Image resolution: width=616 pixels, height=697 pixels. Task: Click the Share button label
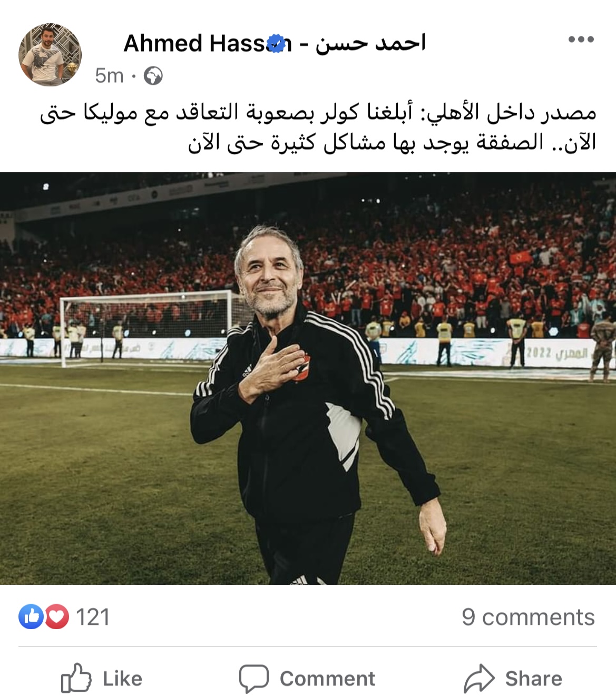[534, 679]
